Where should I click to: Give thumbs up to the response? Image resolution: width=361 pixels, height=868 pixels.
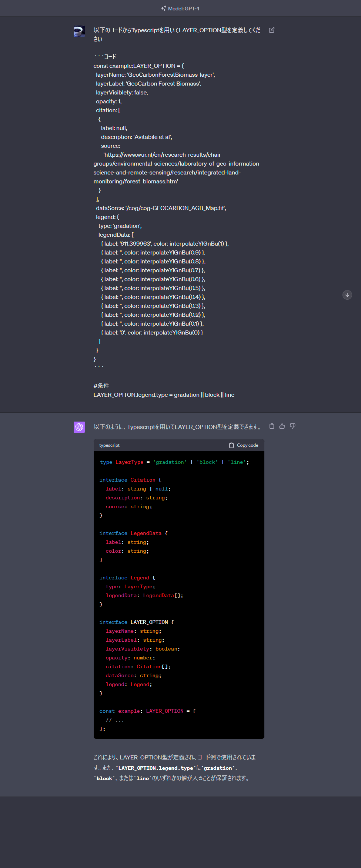tap(282, 426)
